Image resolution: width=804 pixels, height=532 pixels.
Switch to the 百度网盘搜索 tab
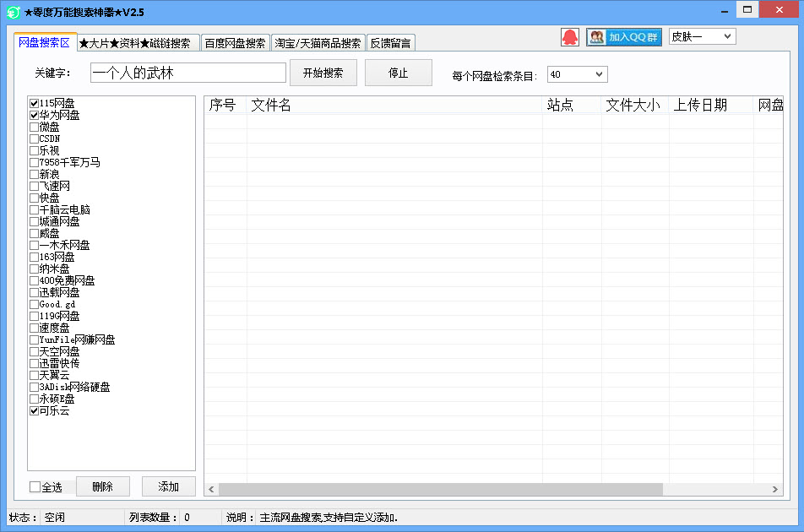click(235, 42)
